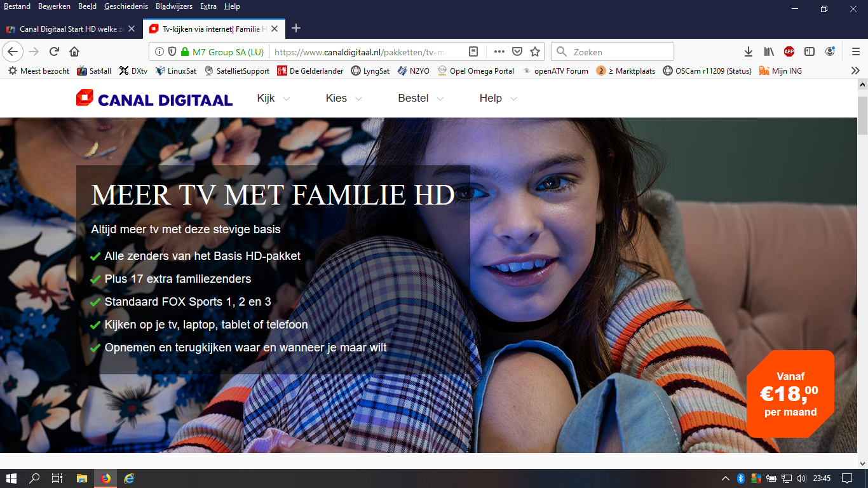The height and width of the screenshot is (488, 868).
Task: Open the Bewerken menu
Action: tap(54, 6)
